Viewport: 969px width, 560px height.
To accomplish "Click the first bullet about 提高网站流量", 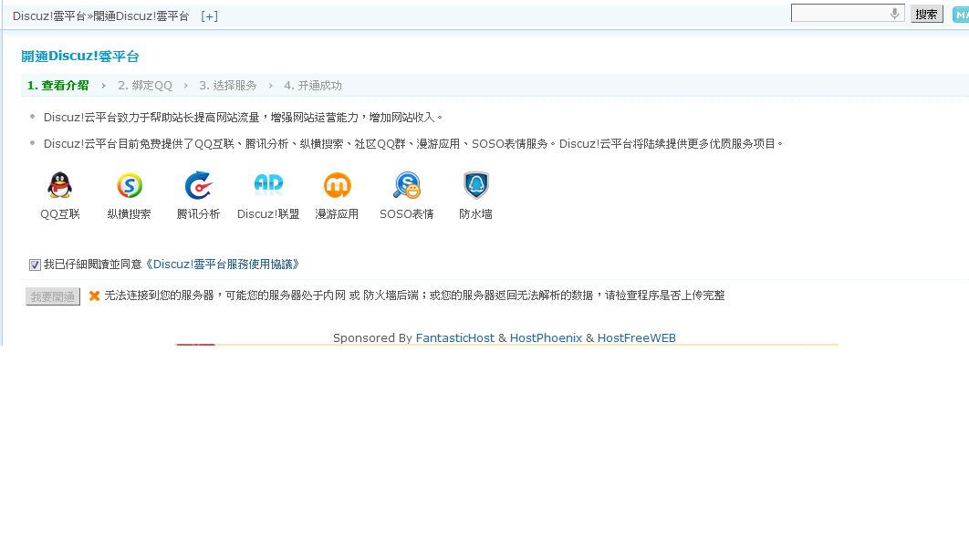I will pyautogui.click(x=244, y=117).
